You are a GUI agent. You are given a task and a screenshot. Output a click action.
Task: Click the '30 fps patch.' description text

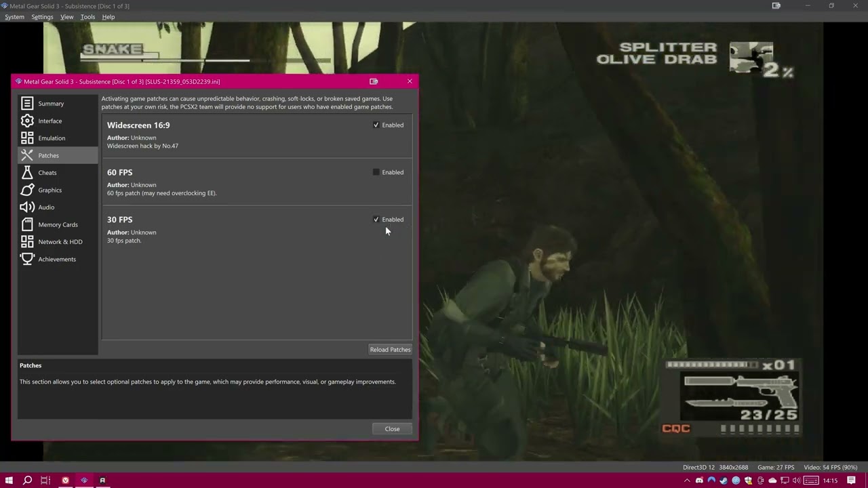coord(124,241)
